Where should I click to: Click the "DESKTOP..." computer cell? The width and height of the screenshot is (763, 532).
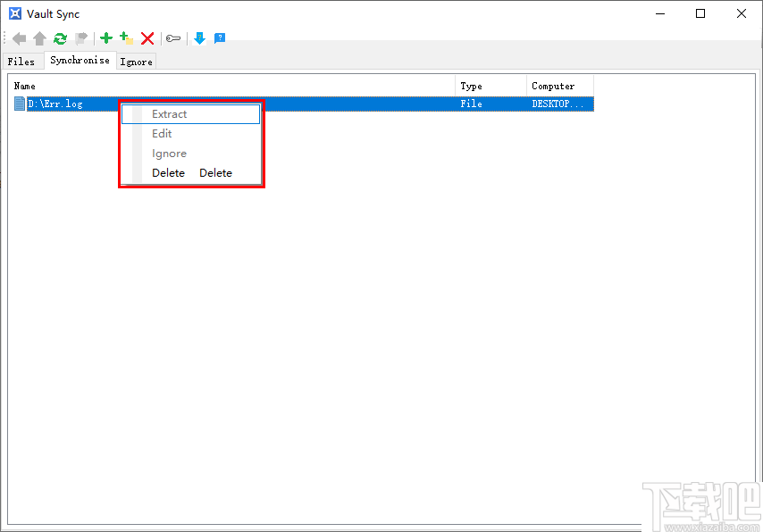(558, 104)
